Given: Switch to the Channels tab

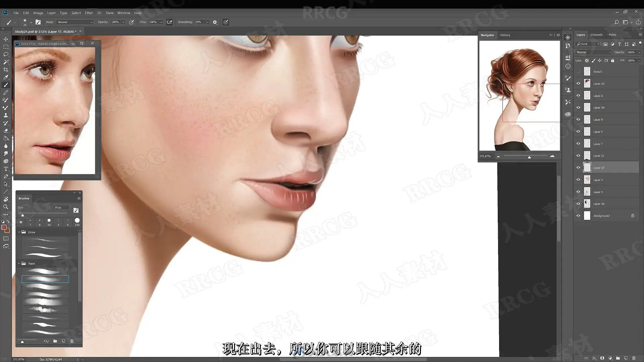Looking at the screenshot, I should [x=596, y=35].
